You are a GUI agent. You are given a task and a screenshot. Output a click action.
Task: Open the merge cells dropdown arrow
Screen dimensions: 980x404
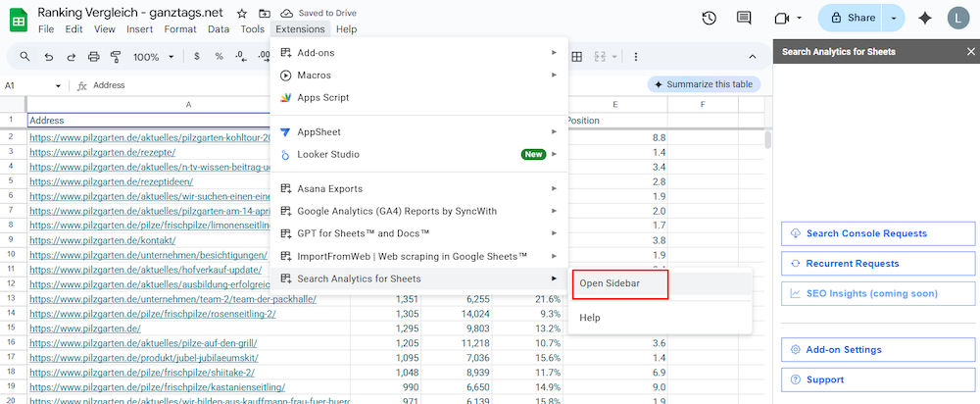point(615,57)
